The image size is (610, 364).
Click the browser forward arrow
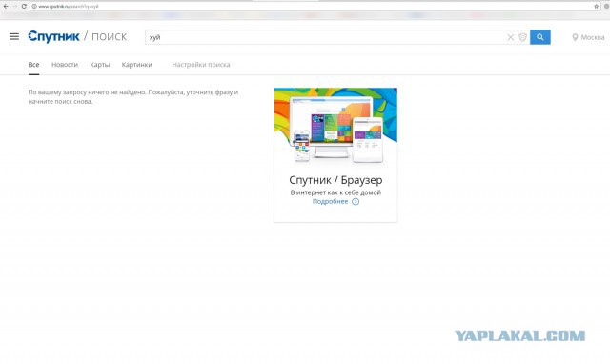tap(15, 7)
